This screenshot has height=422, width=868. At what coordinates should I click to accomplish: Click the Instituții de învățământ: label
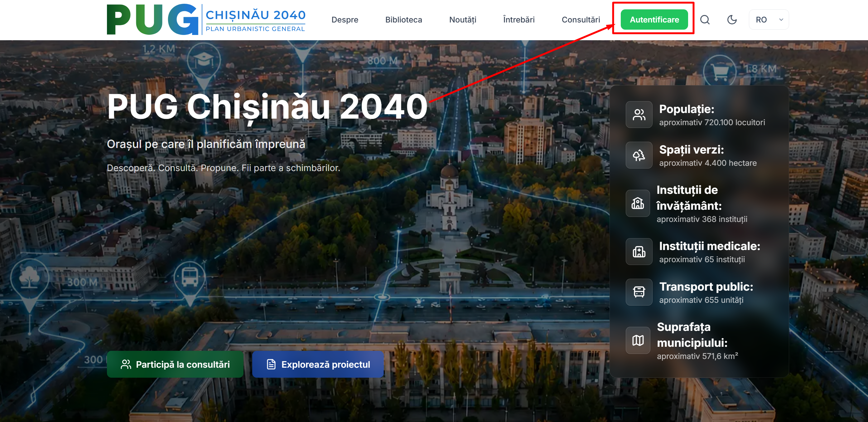(x=689, y=198)
